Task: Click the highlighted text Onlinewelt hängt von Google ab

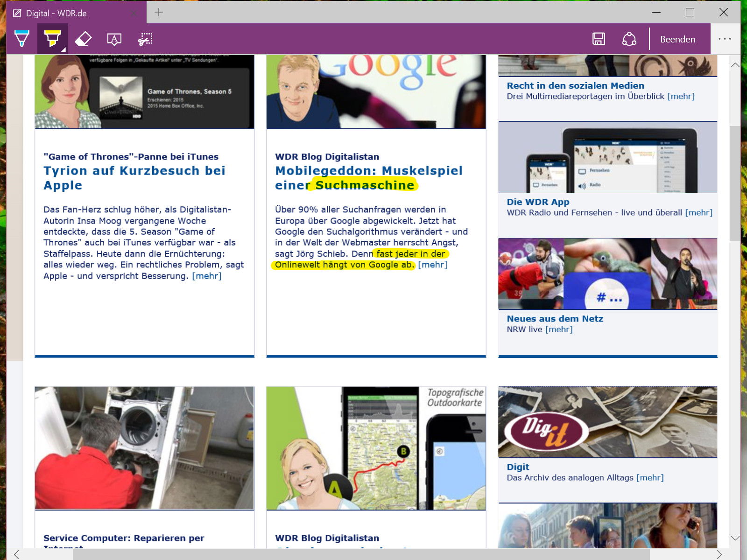Action: click(x=345, y=265)
